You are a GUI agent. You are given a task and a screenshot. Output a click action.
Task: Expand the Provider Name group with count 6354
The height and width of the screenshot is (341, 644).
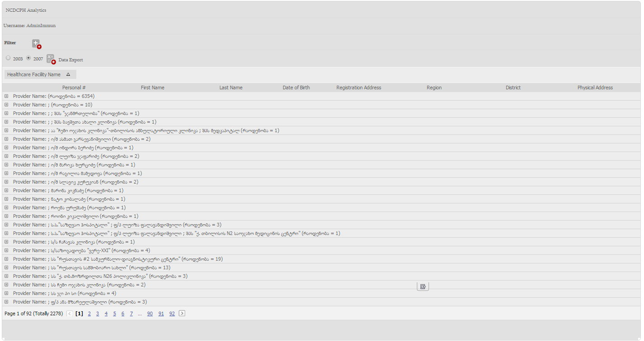6,96
